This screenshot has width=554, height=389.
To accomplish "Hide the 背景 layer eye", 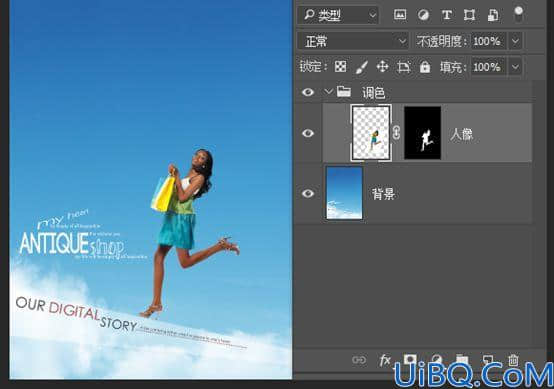I will 308,193.
